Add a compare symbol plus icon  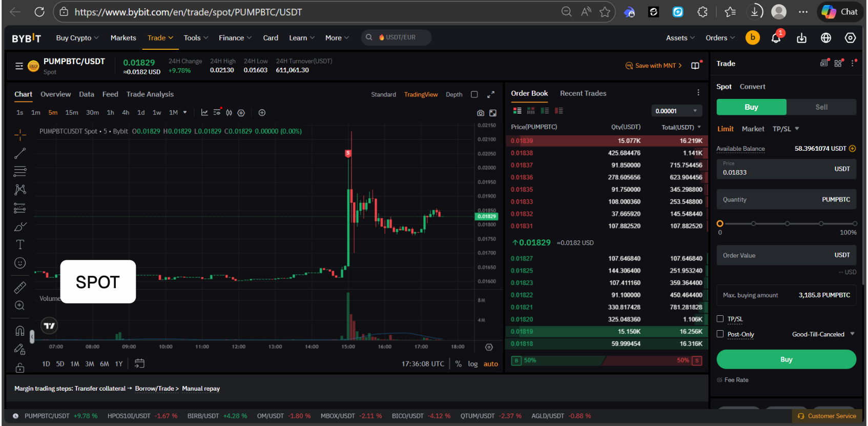tap(262, 112)
